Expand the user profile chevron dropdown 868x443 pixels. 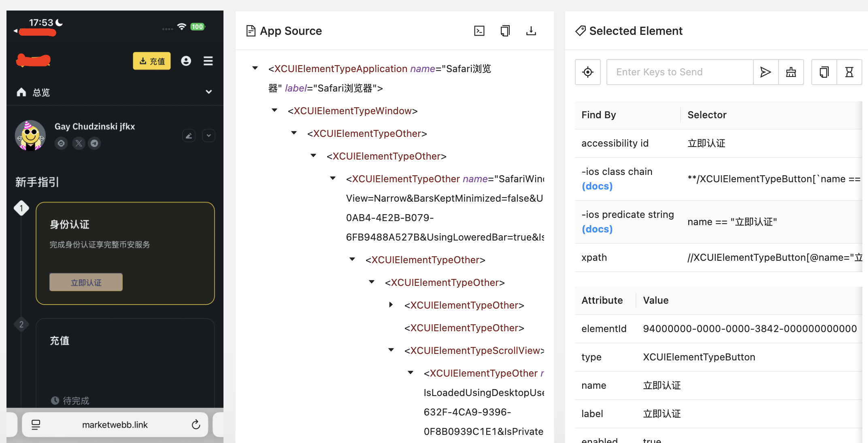(208, 135)
